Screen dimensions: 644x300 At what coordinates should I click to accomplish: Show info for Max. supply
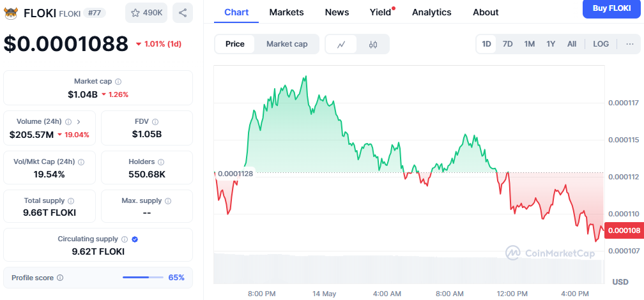point(168,201)
